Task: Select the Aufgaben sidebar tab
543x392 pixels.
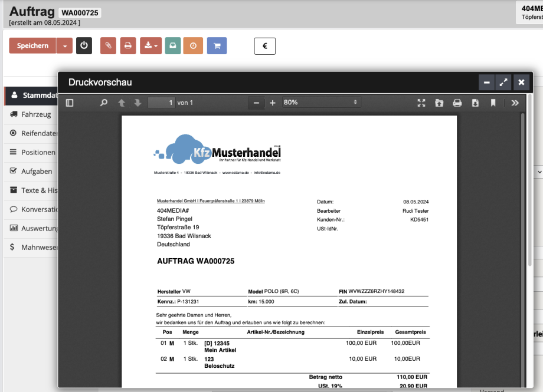Action: pyautogui.click(x=36, y=172)
